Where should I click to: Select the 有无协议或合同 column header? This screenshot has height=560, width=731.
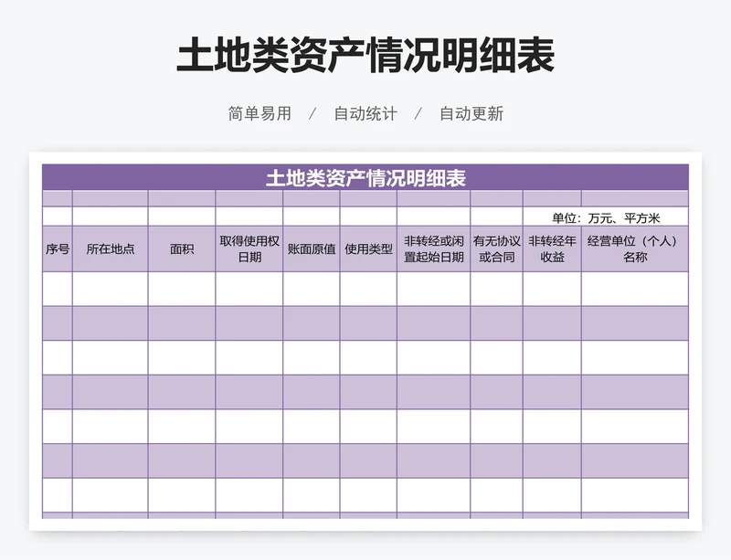tap(496, 249)
